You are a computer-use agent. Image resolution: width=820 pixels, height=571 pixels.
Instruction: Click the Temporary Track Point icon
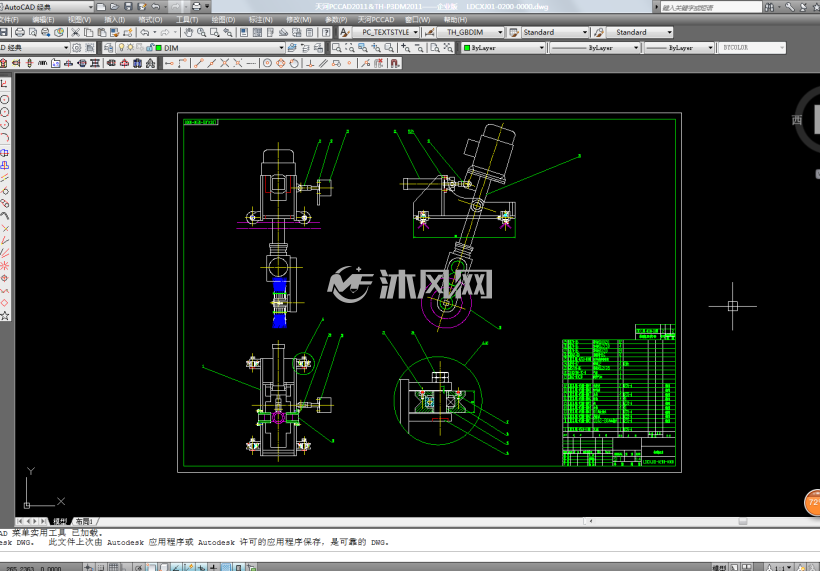click(x=169, y=63)
